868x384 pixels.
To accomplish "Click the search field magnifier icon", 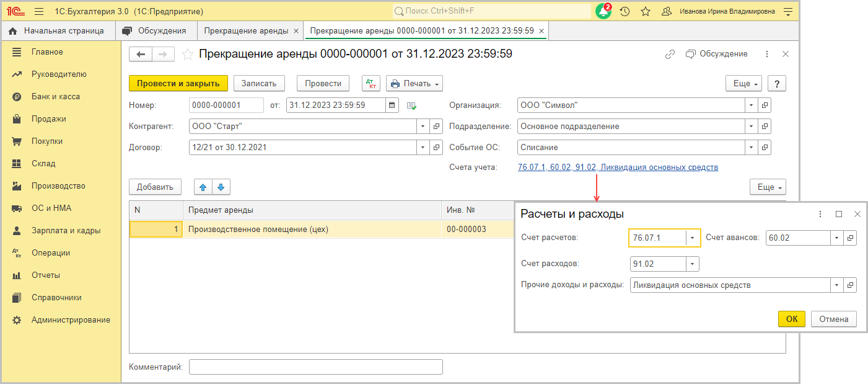I will click(x=400, y=12).
